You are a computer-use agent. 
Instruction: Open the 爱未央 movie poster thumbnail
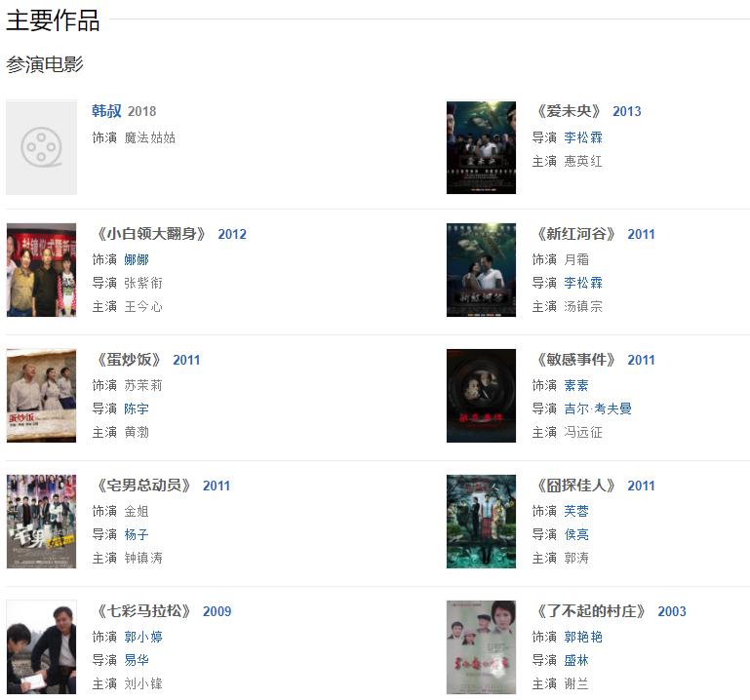point(481,147)
